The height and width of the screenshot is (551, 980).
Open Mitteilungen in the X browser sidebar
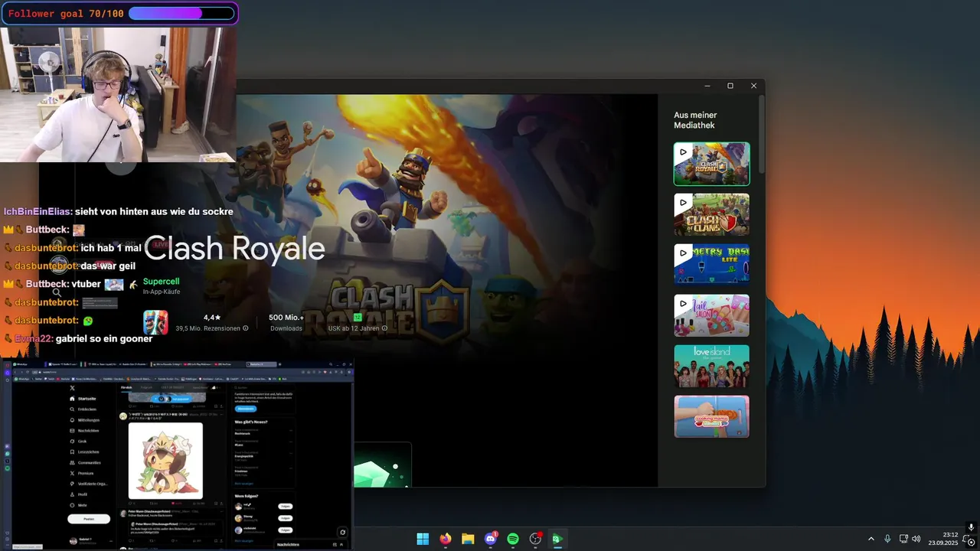pos(84,420)
